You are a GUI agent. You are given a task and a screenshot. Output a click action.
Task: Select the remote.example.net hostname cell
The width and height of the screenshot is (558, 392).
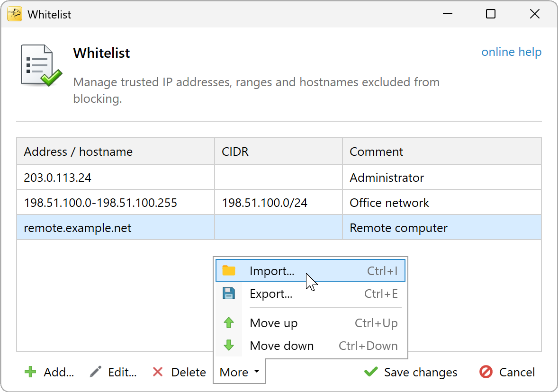115,228
